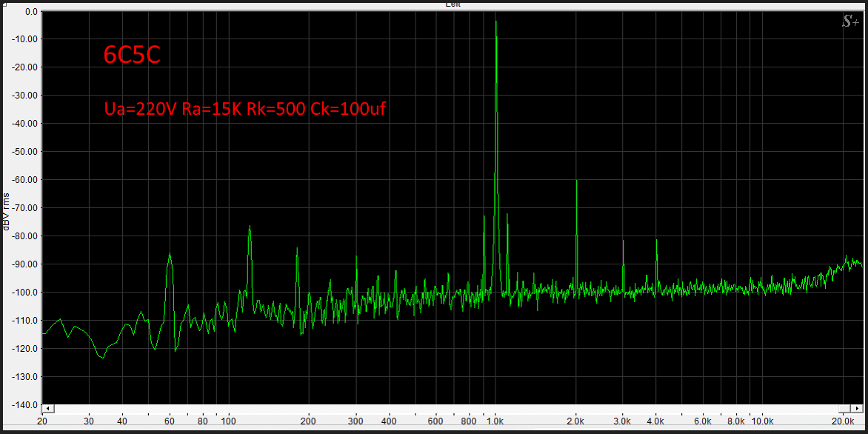Click the 400 frequency axis label

(x=389, y=421)
